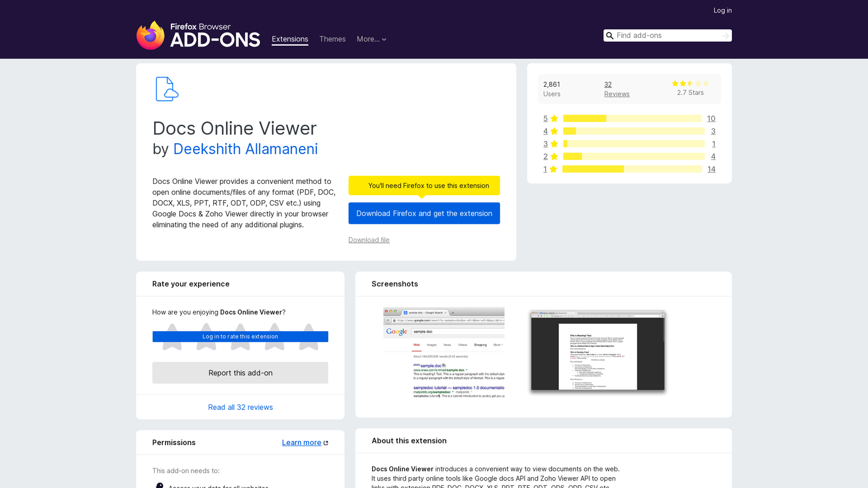The width and height of the screenshot is (868, 488).
Task: Open the 1 three-star reviews count
Action: point(713,144)
